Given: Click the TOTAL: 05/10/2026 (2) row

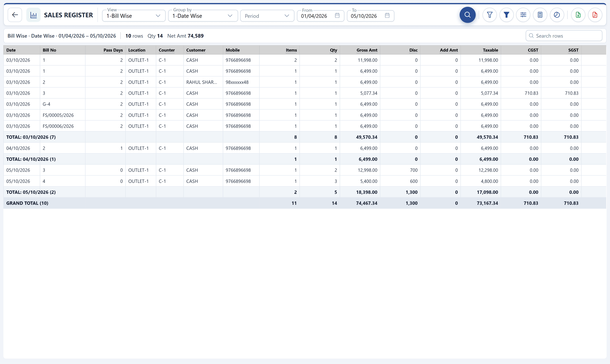Looking at the screenshot, I should 305,192.
